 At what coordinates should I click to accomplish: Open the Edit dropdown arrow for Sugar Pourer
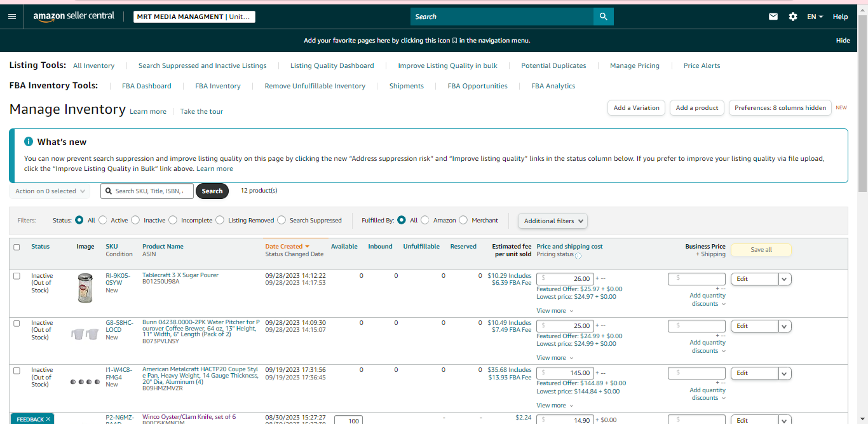click(x=785, y=279)
